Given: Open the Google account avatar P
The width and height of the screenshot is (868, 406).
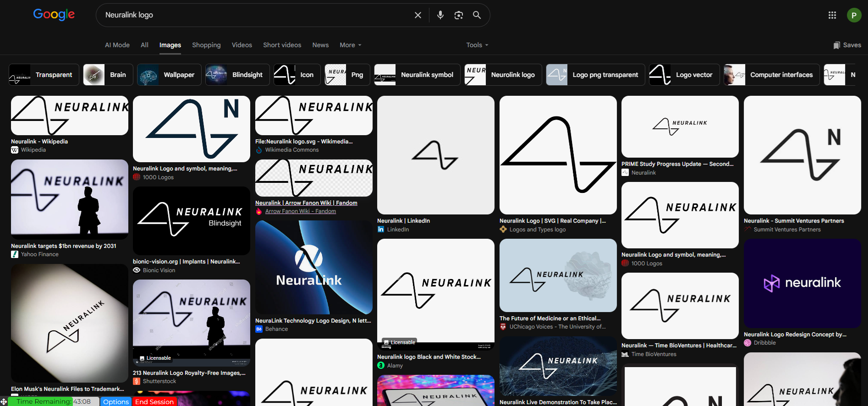Looking at the screenshot, I should 854,15.
